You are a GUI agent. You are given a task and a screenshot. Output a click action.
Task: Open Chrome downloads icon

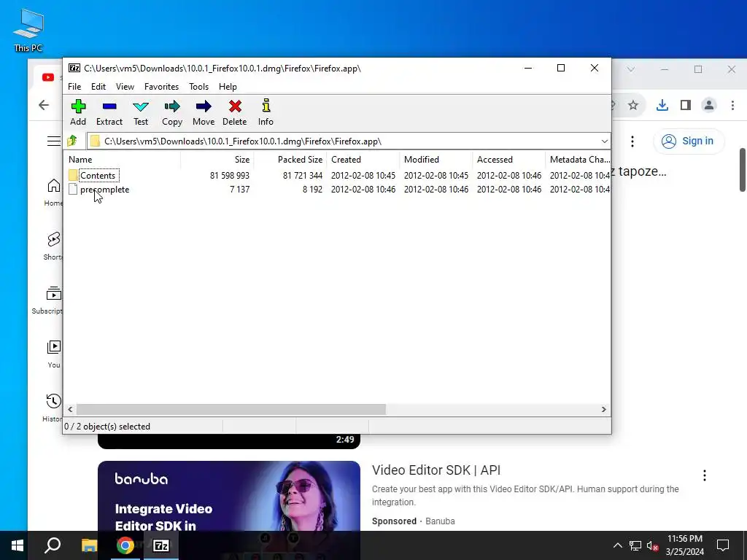coord(662,105)
